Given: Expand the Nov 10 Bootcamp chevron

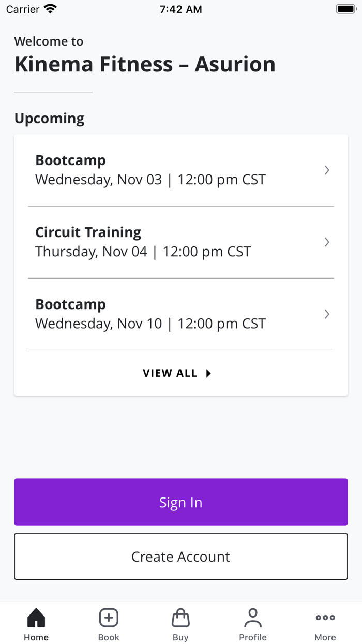Looking at the screenshot, I should pos(327,314).
